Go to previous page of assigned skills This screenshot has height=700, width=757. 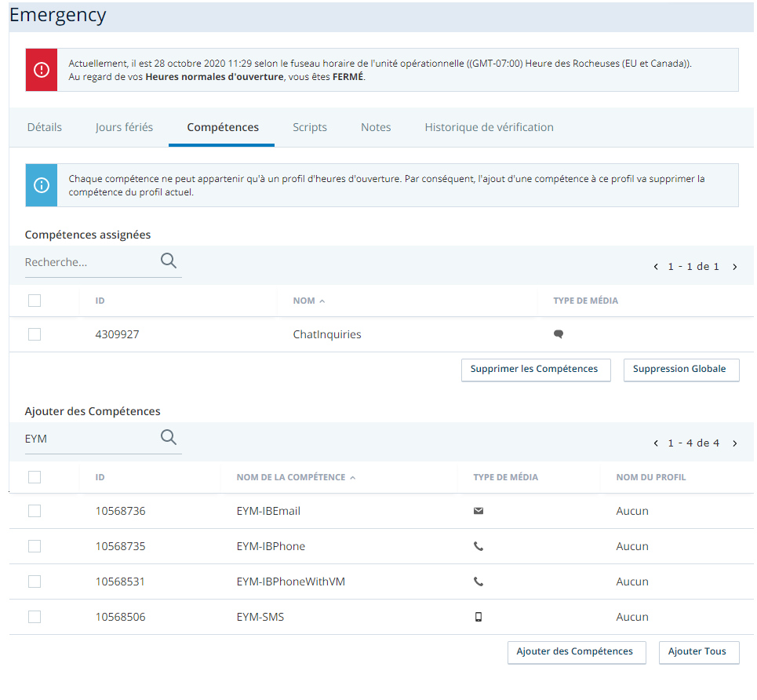click(656, 267)
